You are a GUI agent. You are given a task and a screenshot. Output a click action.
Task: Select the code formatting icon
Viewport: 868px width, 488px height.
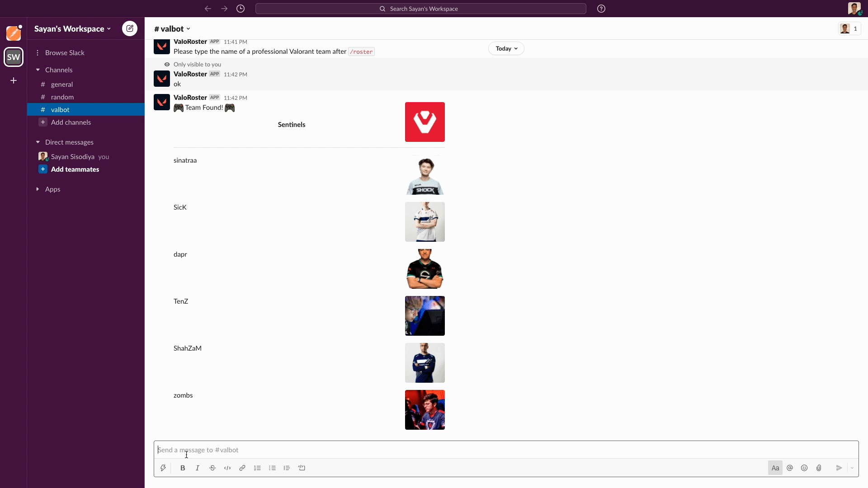[x=227, y=468]
